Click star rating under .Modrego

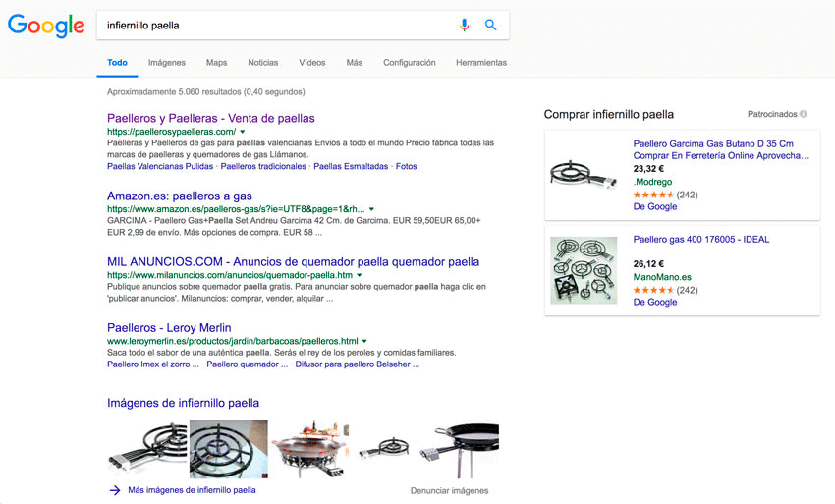tap(653, 195)
